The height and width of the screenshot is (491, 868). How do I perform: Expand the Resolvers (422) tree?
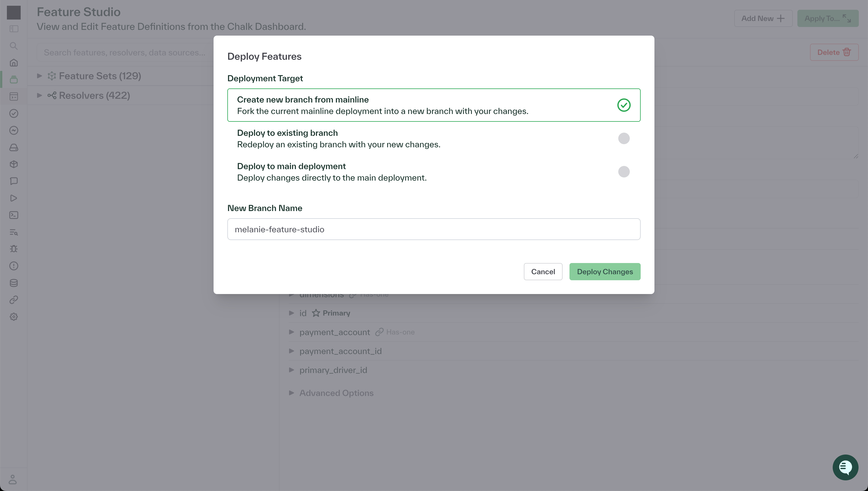tap(39, 95)
